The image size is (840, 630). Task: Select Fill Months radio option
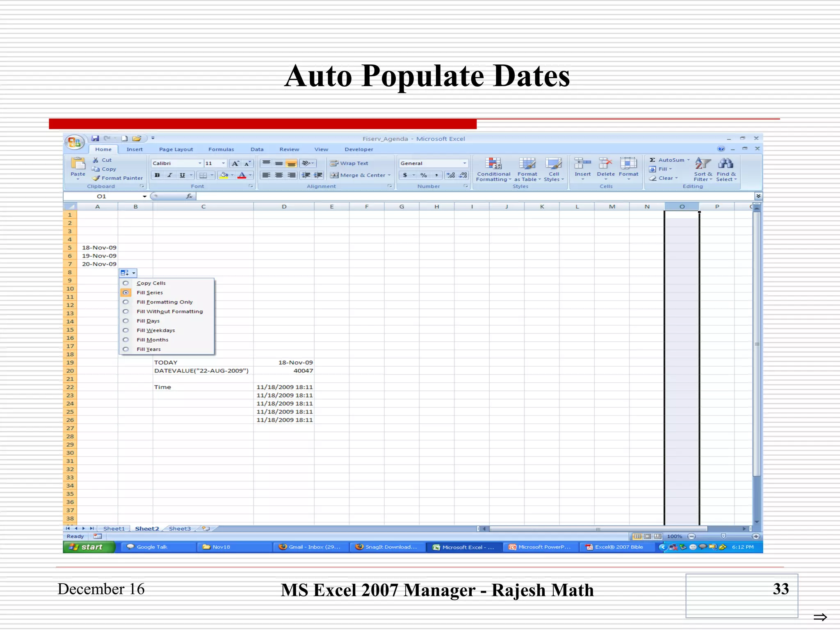pyautogui.click(x=126, y=340)
